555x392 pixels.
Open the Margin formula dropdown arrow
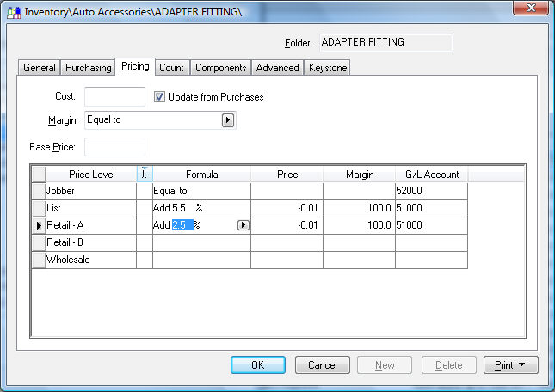coord(228,120)
